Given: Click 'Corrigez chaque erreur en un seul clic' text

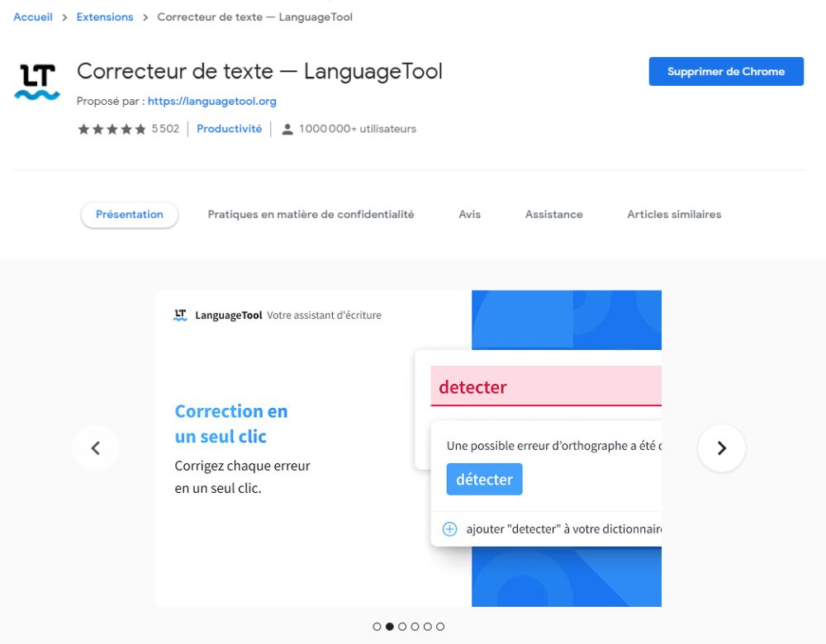Looking at the screenshot, I should [242, 477].
